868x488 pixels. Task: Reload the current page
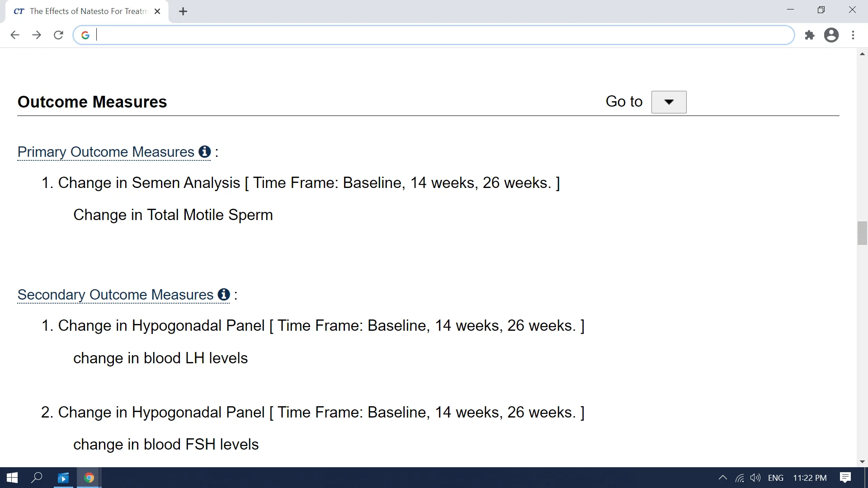point(58,35)
